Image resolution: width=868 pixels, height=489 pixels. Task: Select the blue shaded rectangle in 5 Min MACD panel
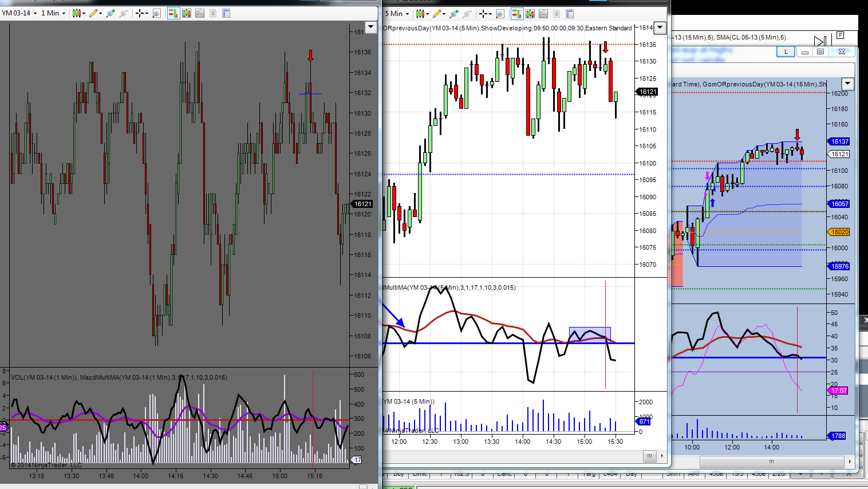tap(590, 335)
